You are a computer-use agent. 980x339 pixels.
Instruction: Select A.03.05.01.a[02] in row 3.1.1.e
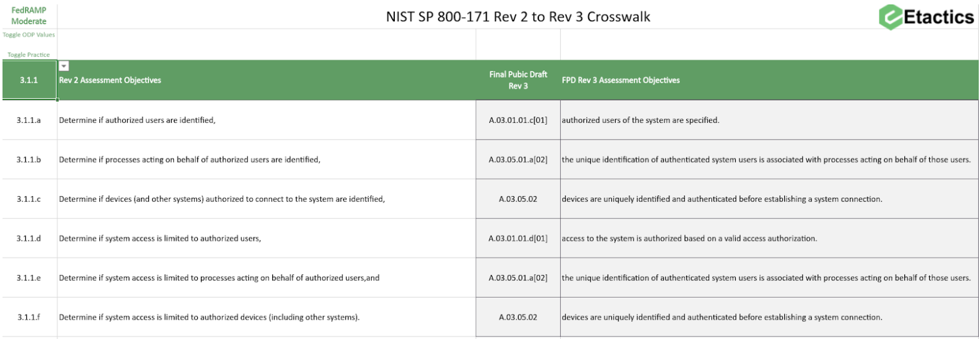coord(518,278)
